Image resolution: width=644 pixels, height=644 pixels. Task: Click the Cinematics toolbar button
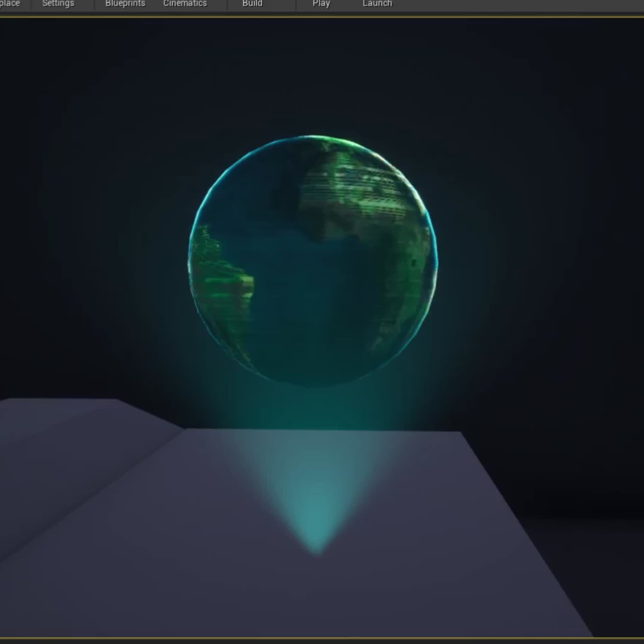185,3
